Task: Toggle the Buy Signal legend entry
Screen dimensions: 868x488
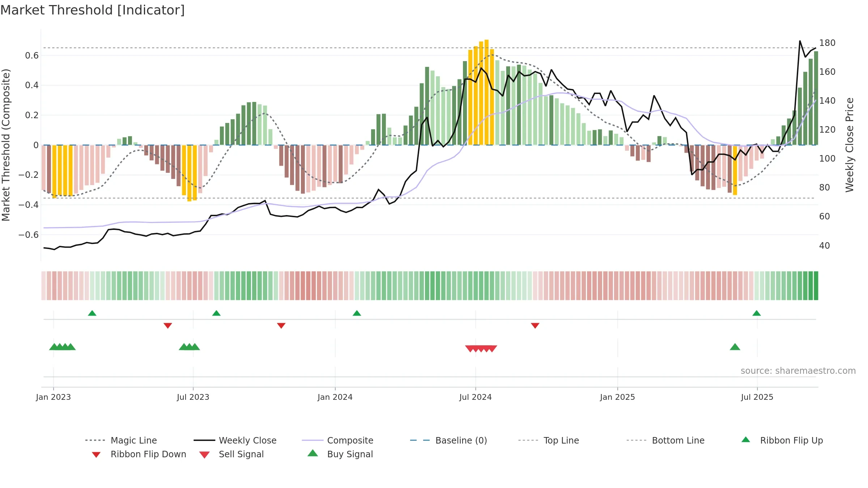Action: 340,454
